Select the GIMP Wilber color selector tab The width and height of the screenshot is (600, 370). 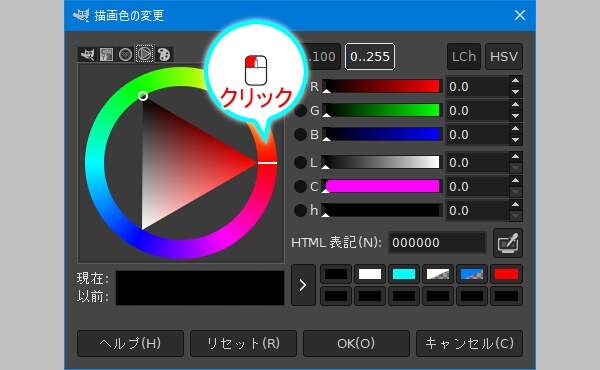click(87, 54)
